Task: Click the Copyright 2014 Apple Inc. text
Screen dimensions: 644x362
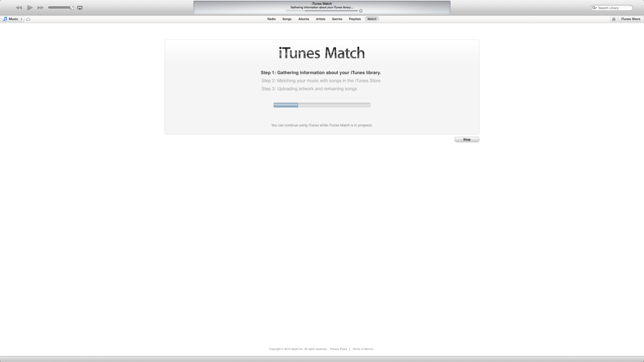Action: pos(298,349)
